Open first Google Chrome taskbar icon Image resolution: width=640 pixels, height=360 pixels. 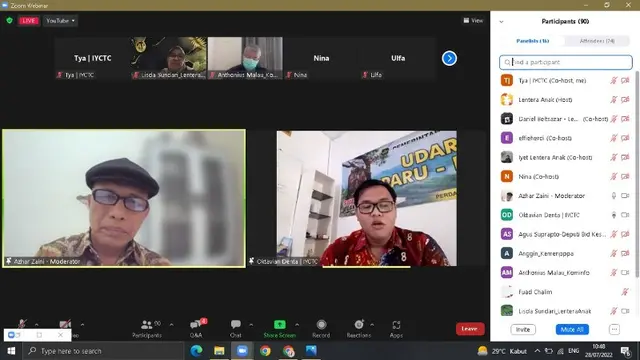point(265,351)
